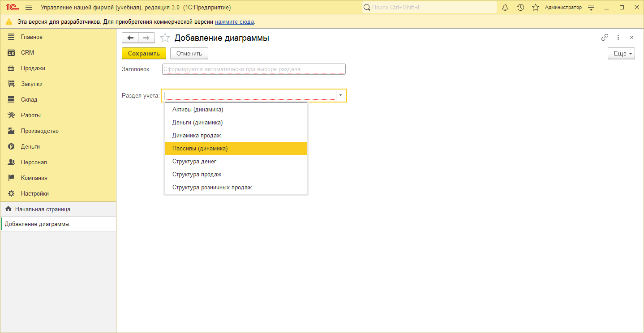Open the Работы section label

point(31,115)
